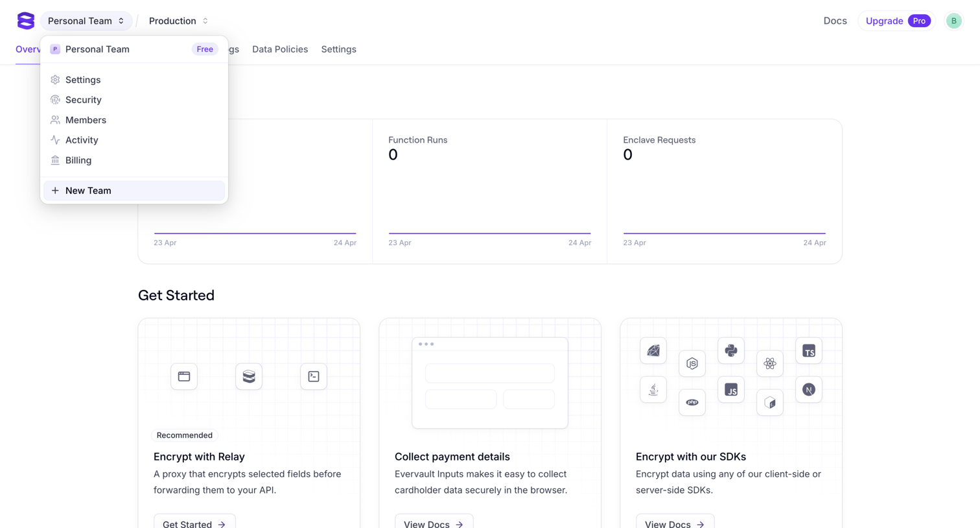Click the purple P team avatar
Screen dimensions: 980x528
55,49
